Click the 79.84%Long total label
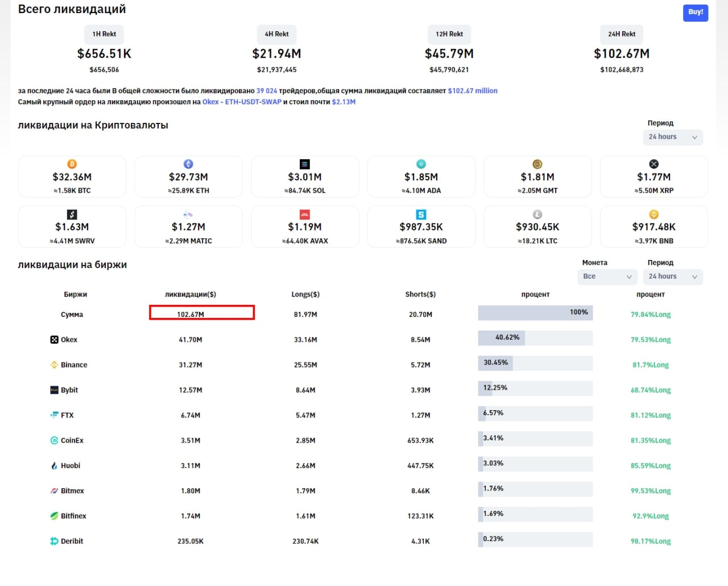728x586 pixels. click(651, 315)
